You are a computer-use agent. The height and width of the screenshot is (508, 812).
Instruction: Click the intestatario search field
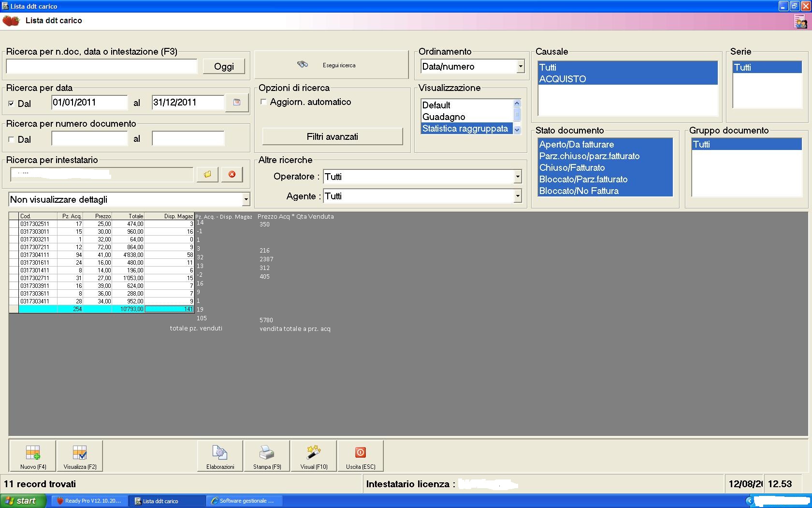[101, 174]
